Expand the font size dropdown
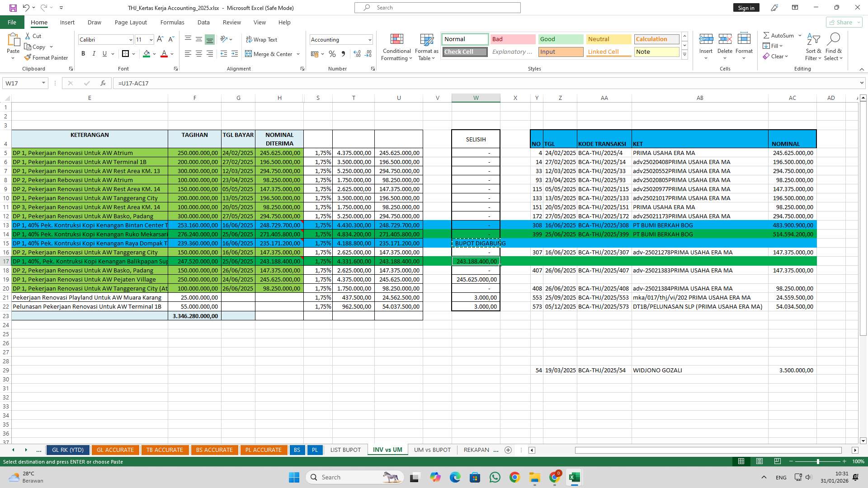The height and width of the screenshot is (488, 868). (x=151, y=39)
